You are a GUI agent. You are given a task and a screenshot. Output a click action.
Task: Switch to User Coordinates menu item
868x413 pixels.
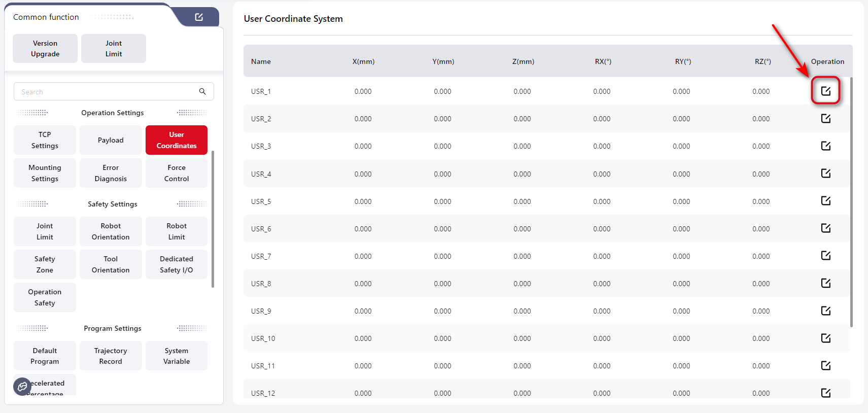177,140
